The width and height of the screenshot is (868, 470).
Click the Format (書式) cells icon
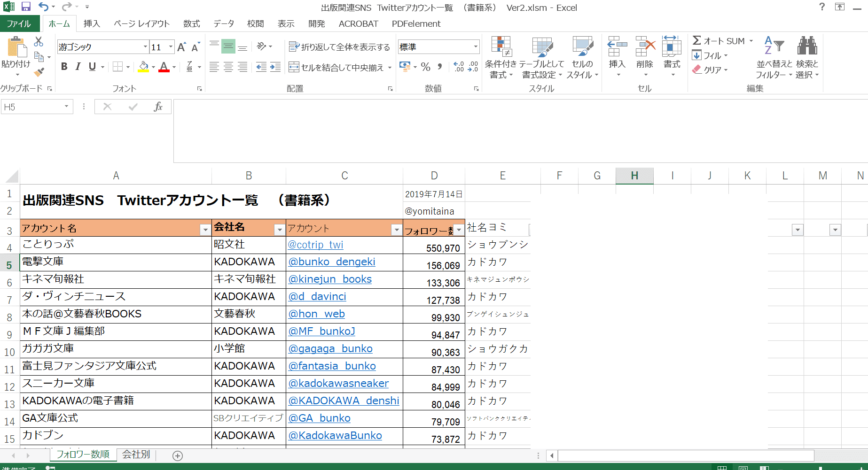tap(672, 46)
